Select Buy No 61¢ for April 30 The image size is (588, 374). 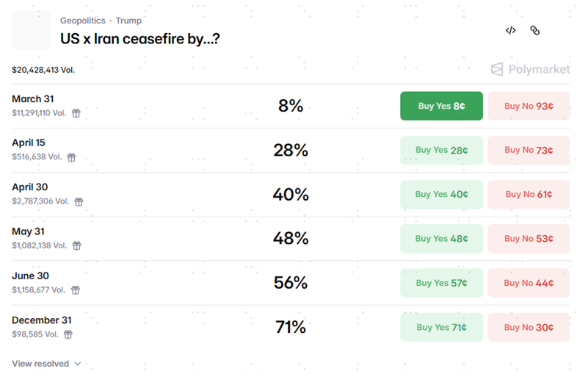tap(528, 194)
